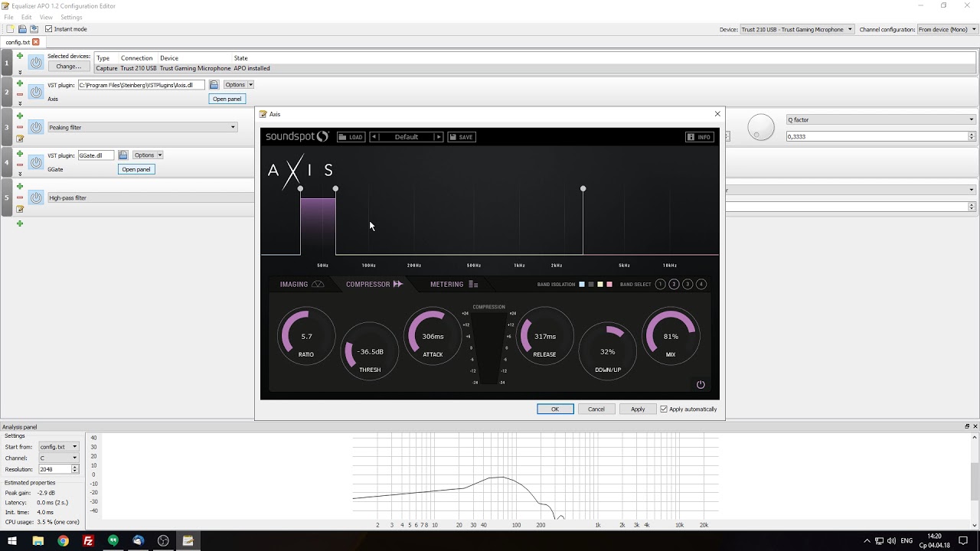Expand row 2 with double chevron

coord(20,104)
